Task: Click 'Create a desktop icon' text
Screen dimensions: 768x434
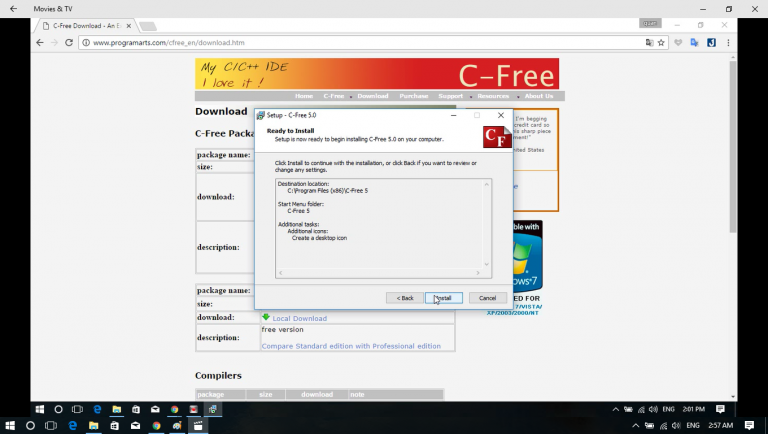Action: click(x=319, y=238)
